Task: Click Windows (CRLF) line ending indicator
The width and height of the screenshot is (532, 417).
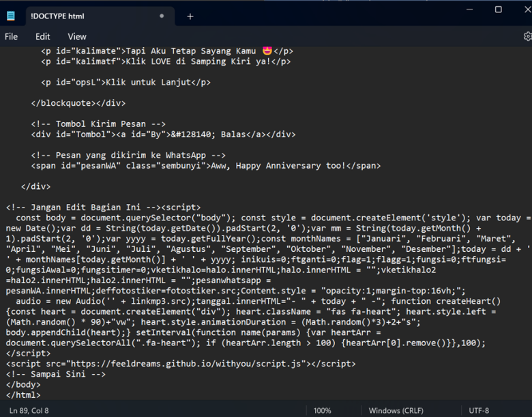Action: (x=395, y=410)
